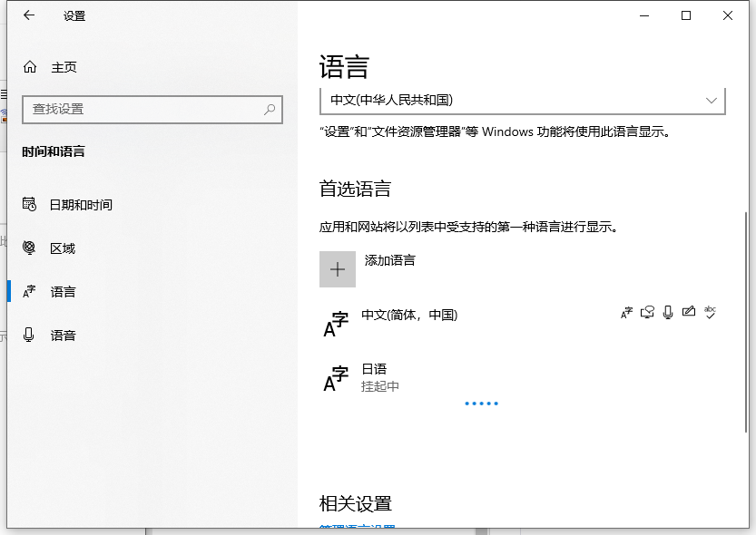Click the globe icon beside 区域

[29, 248]
